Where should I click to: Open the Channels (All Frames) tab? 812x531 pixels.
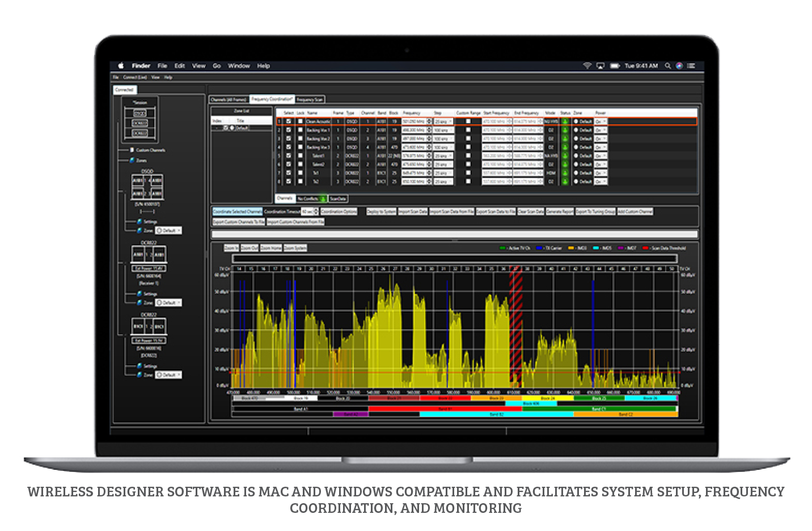click(229, 100)
